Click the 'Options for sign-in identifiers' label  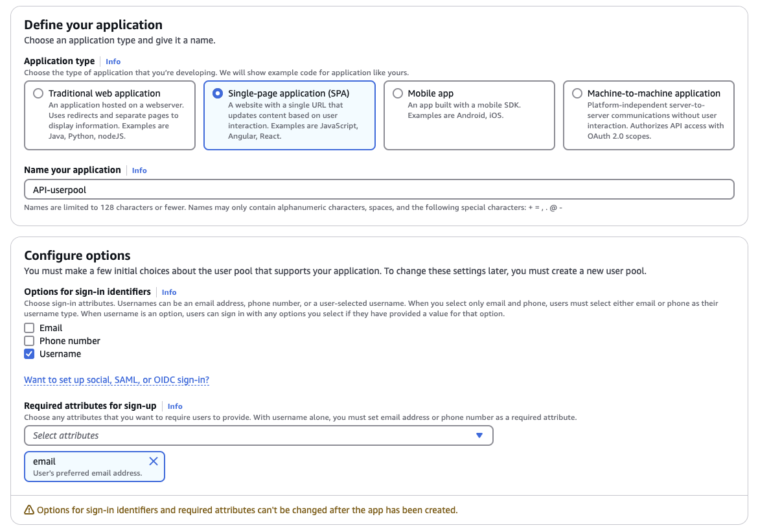[87, 292]
